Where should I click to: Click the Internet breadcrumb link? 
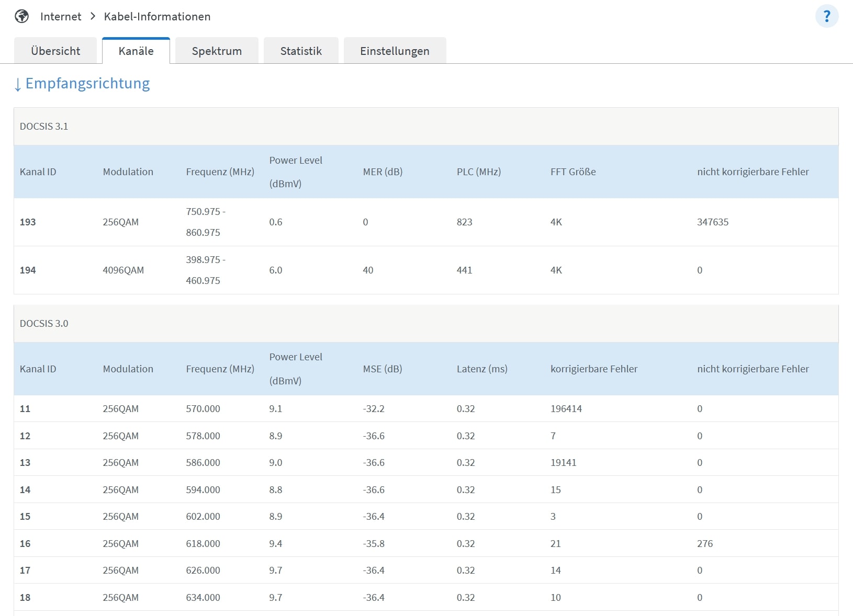click(61, 16)
